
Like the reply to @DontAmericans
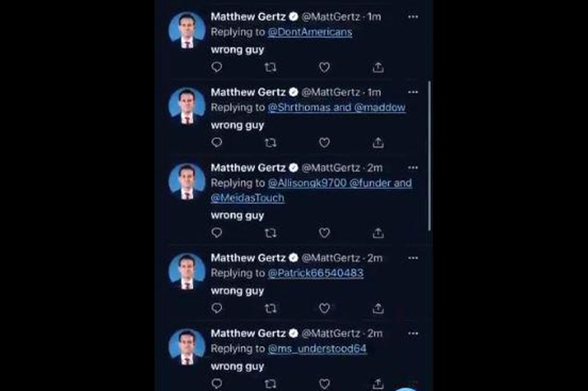325,68
